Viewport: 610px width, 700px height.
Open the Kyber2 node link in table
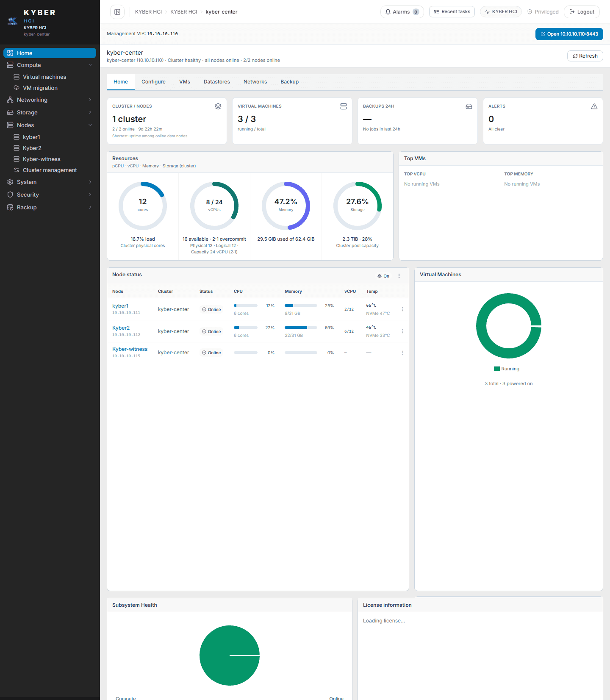click(x=121, y=328)
